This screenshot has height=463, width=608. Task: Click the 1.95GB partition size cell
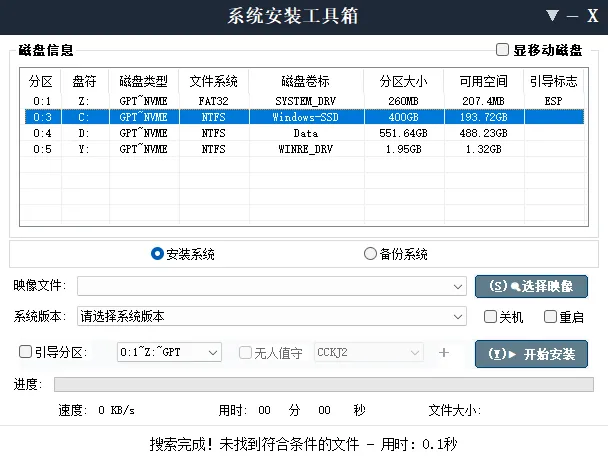(x=403, y=149)
